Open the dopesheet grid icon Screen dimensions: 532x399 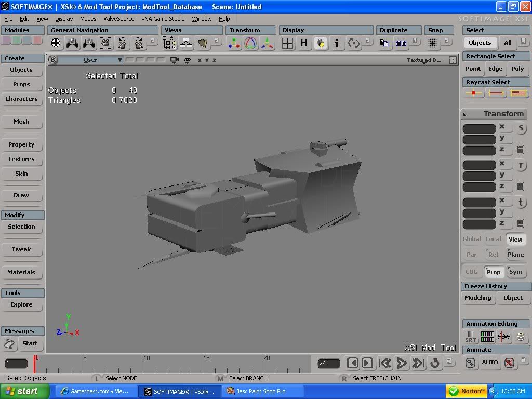tap(487, 337)
